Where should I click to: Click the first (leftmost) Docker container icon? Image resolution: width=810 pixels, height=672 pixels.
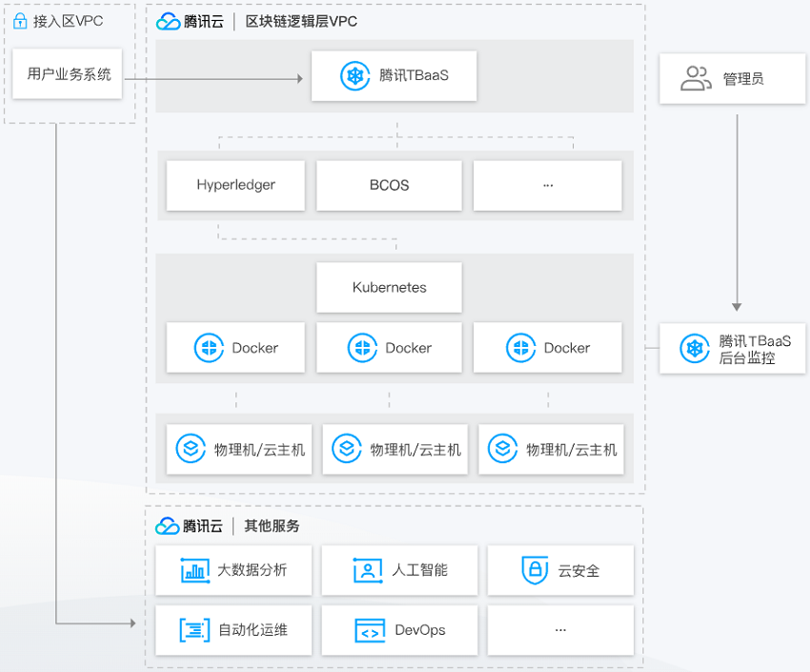[209, 348]
